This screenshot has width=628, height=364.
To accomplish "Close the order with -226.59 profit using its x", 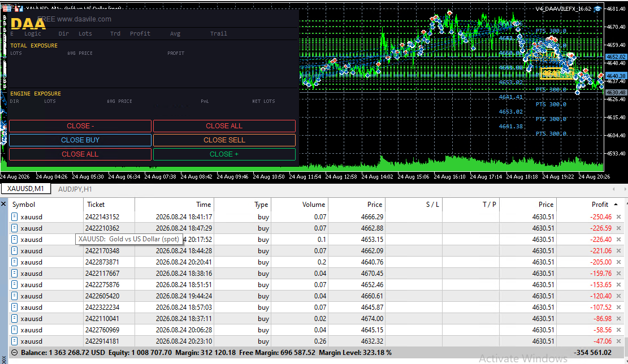I will pos(619,228).
